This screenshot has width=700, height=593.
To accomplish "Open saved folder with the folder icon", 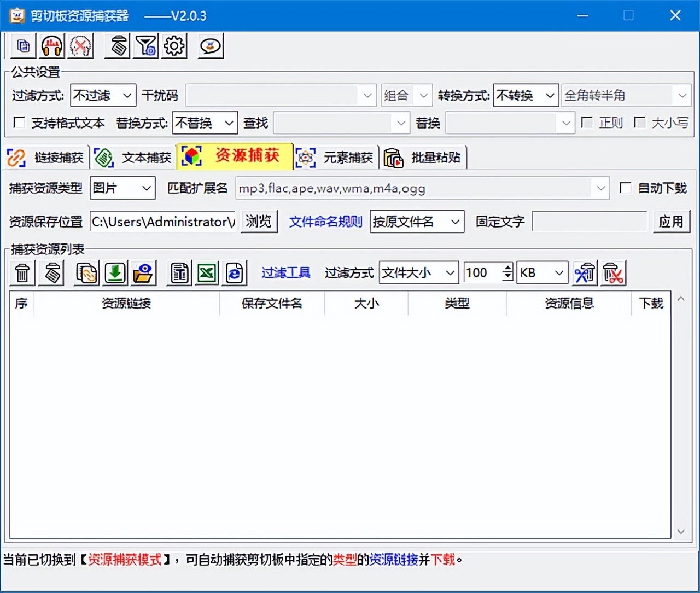I will click(x=143, y=273).
